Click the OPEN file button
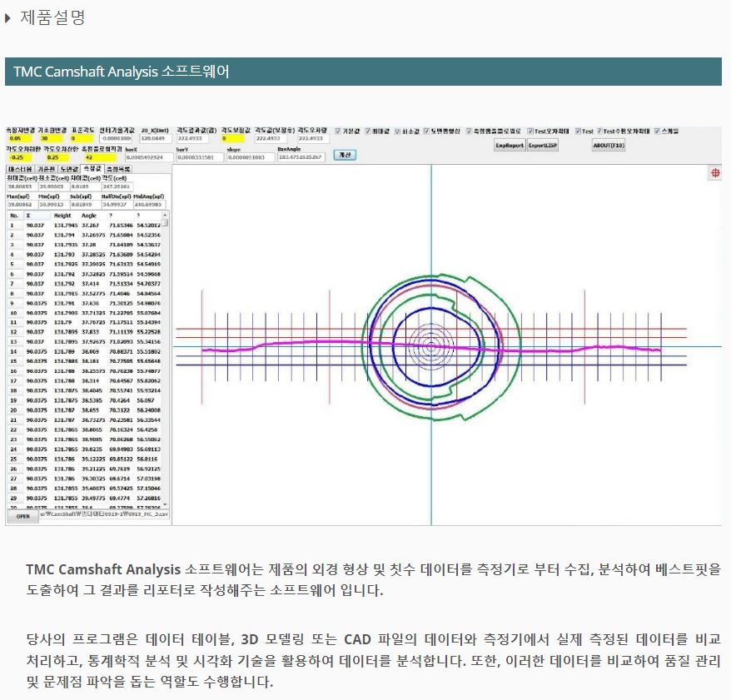This screenshot has width=731, height=700. click(22, 516)
